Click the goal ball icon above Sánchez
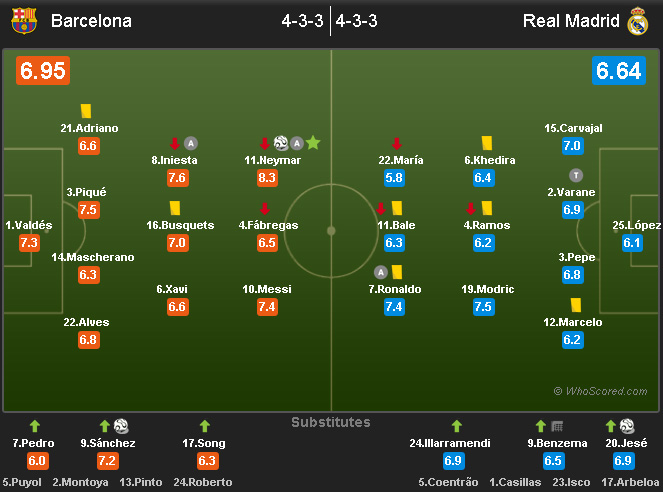663x492 pixels. [121, 426]
